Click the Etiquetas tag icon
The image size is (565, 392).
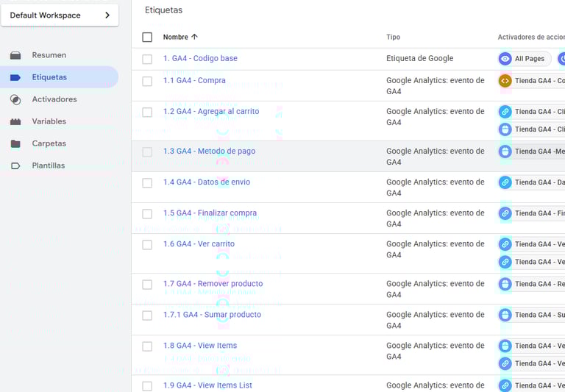(15, 77)
